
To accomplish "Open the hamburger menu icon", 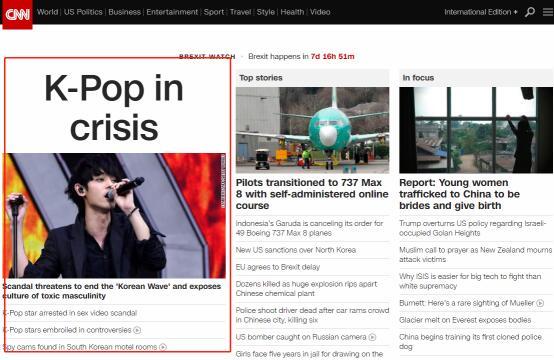I will 548,12.
